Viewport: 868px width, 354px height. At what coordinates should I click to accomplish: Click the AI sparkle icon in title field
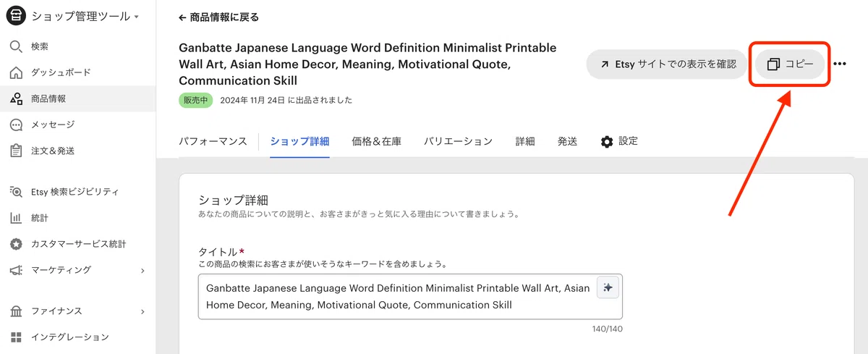click(x=608, y=287)
